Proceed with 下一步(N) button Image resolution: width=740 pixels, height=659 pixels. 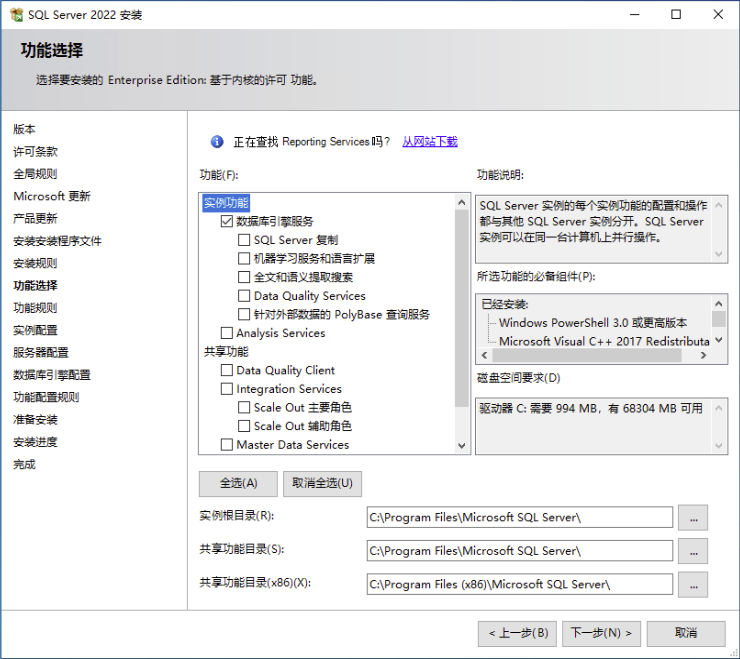601,633
